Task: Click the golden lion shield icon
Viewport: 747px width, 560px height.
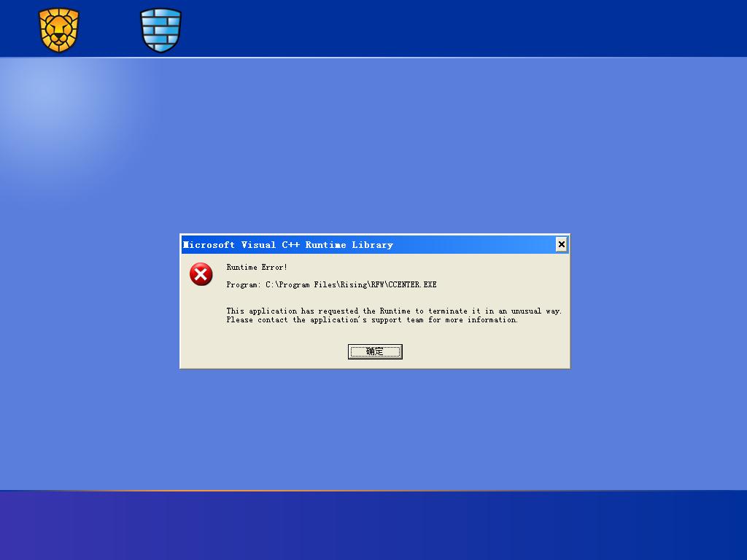Action: coord(58,30)
